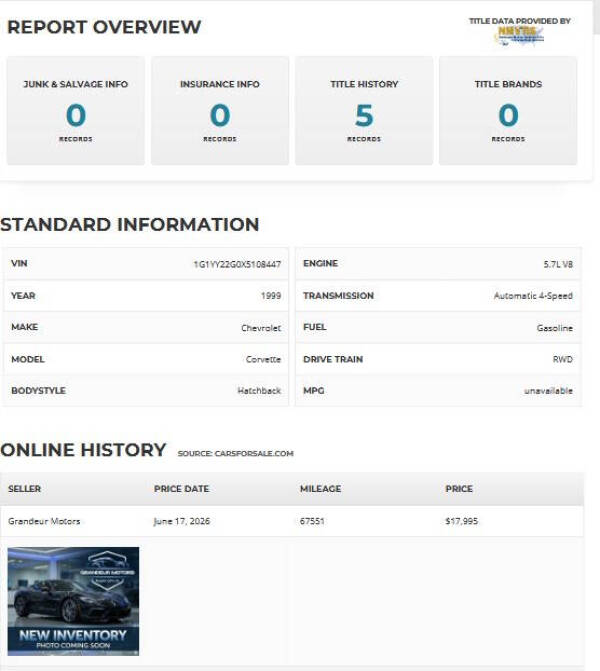Viewport: 600px width, 671px height.
Task: Click the June 17, 2026 price date
Action: (x=181, y=521)
